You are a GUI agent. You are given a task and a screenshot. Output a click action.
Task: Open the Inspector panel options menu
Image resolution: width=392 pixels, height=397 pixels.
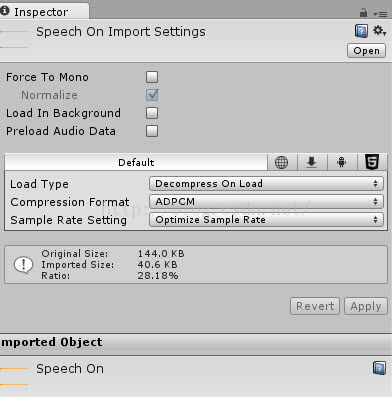coord(381,14)
